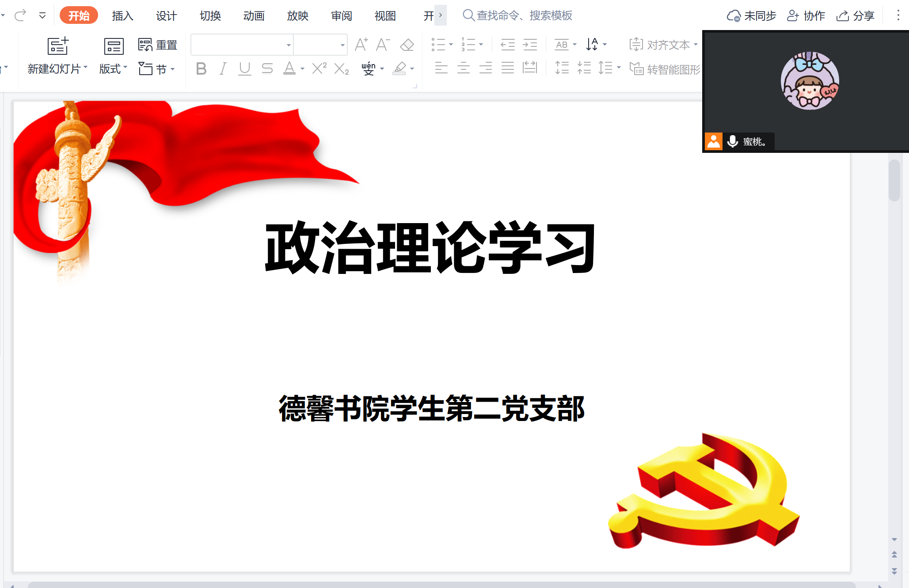The width and height of the screenshot is (909, 588).
Task: Open the bullet list dropdown arrow
Action: coord(451,45)
